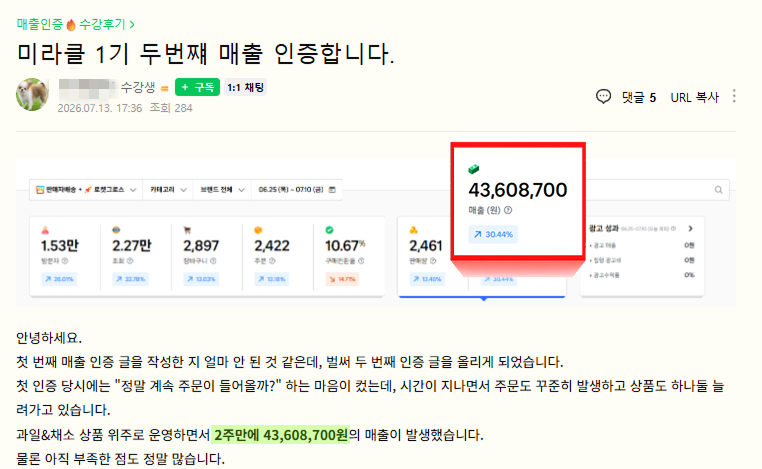This screenshot has width=762, height=469.
Task: Select the 2,422 주문 metric value
Action: click(x=272, y=246)
